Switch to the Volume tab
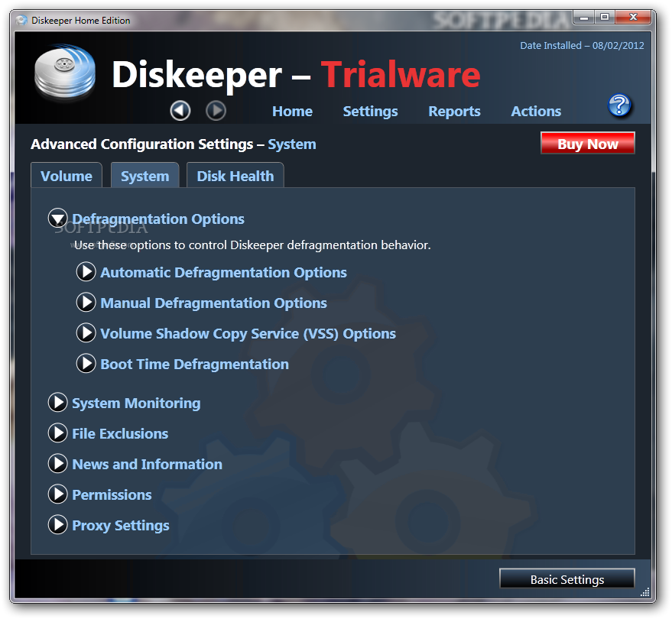 click(67, 176)
